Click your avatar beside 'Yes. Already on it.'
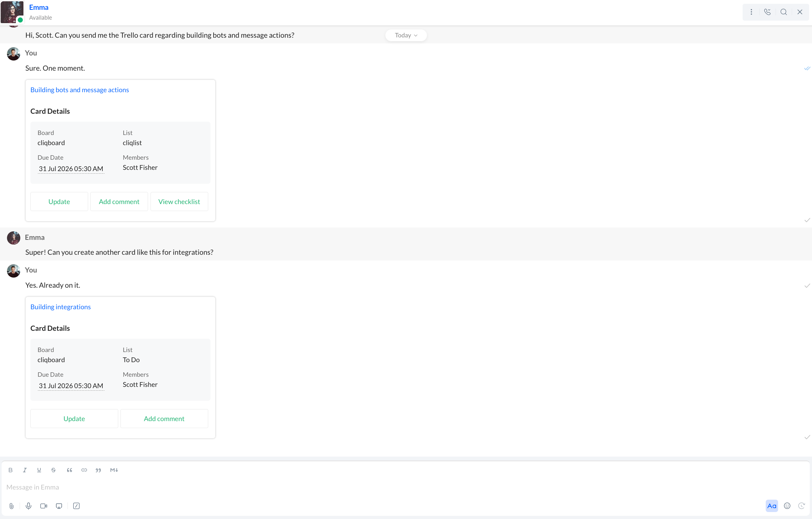Viewport: 812px width, 519px height. tap(14, 271)
